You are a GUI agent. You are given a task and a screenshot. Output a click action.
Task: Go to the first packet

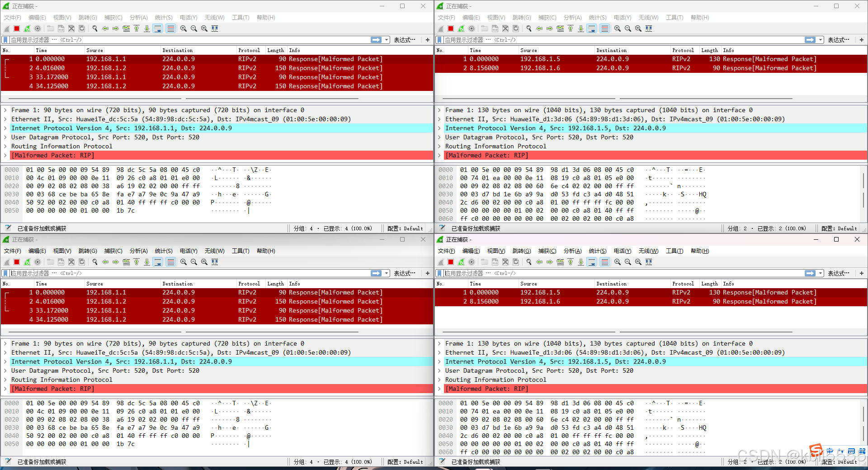137,28
